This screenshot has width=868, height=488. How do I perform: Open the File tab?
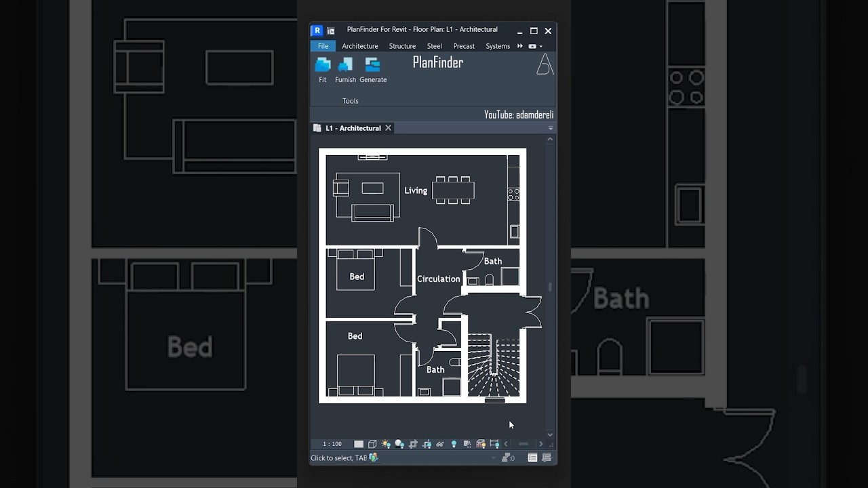point(323,46)
